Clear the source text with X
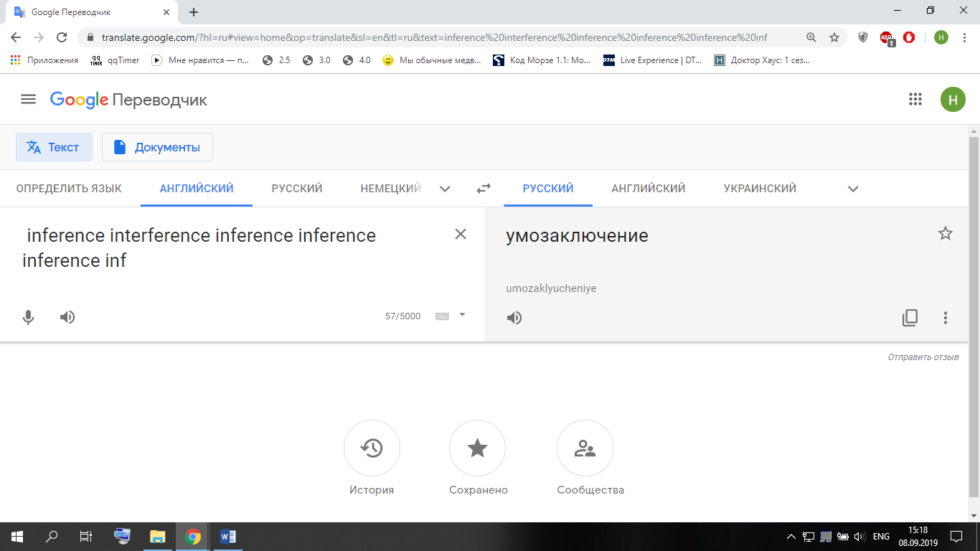980x551 pixels. tap(461, 234)
